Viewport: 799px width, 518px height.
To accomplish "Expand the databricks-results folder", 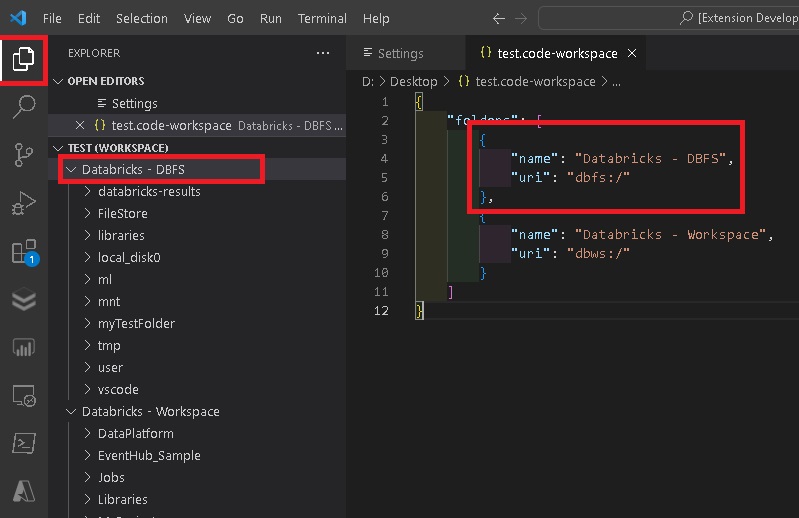I will (88, 191).
